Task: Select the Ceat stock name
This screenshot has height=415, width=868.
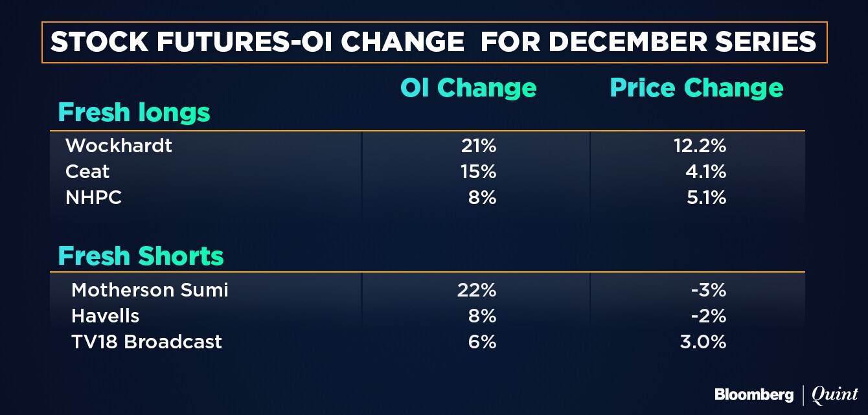Action: [87, 172]
